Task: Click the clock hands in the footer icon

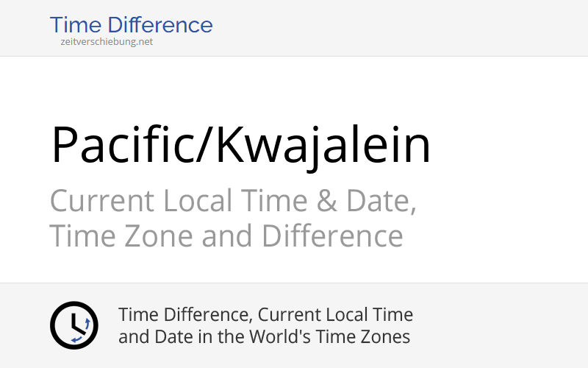Action: tap(71, 321)
